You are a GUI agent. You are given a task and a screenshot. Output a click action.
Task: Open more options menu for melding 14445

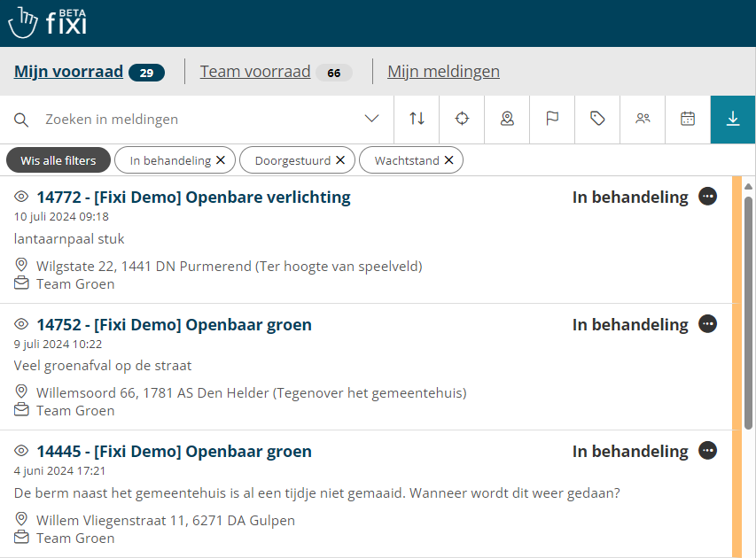point(708,451)
